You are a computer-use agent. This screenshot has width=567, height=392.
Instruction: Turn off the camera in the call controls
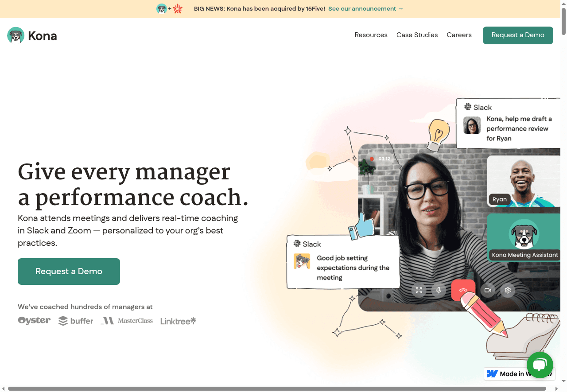tap(488, 290)
